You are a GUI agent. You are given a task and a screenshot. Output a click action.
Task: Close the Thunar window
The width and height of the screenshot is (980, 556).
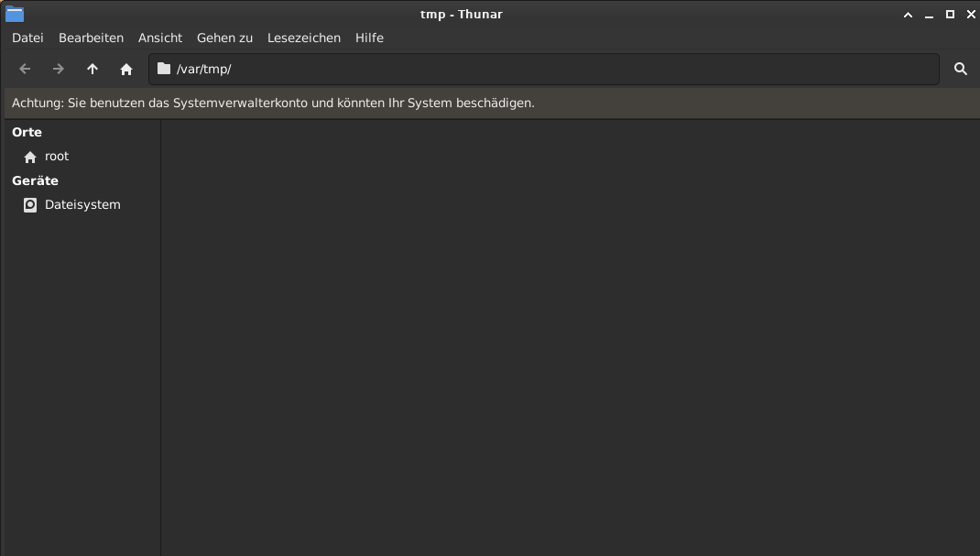(x=971, y=15)
